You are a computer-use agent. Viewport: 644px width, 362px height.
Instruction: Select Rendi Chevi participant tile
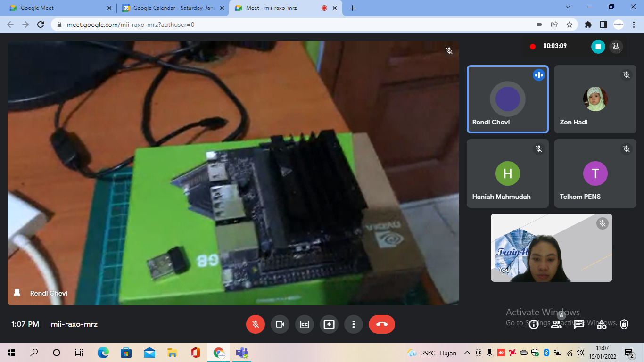pos(508,99)
